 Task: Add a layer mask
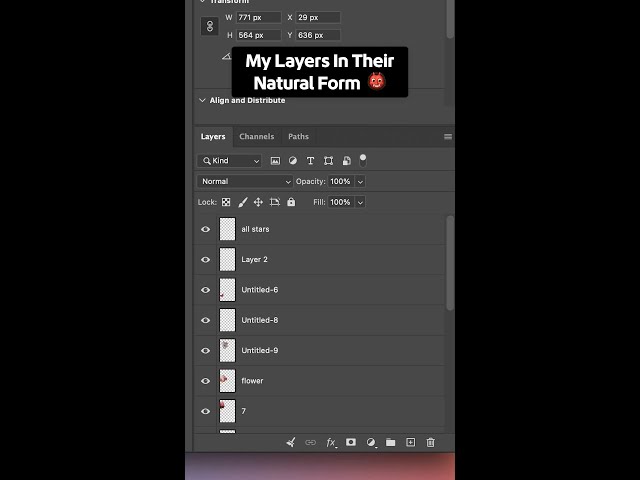[x=351, y=442]
